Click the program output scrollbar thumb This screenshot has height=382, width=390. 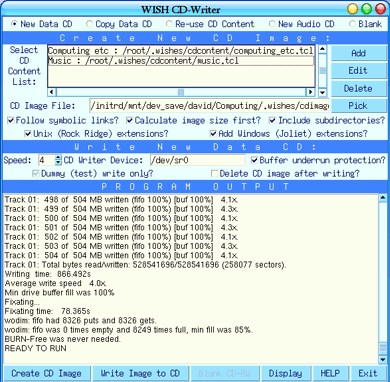(383, 348)
